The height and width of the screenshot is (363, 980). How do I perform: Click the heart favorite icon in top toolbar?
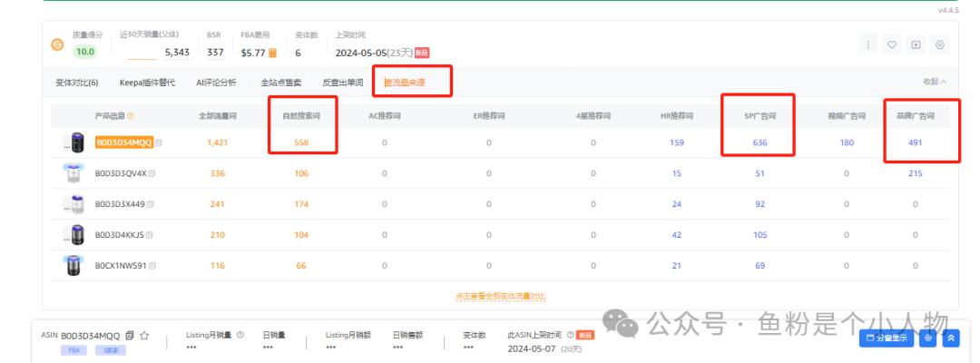[x=892, y=44]
